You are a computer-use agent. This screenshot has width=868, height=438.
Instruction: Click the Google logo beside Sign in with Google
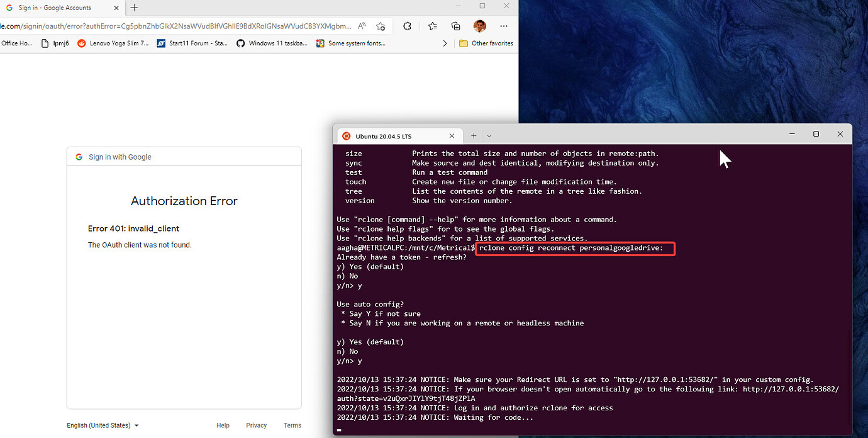click(x=79, y=157)
